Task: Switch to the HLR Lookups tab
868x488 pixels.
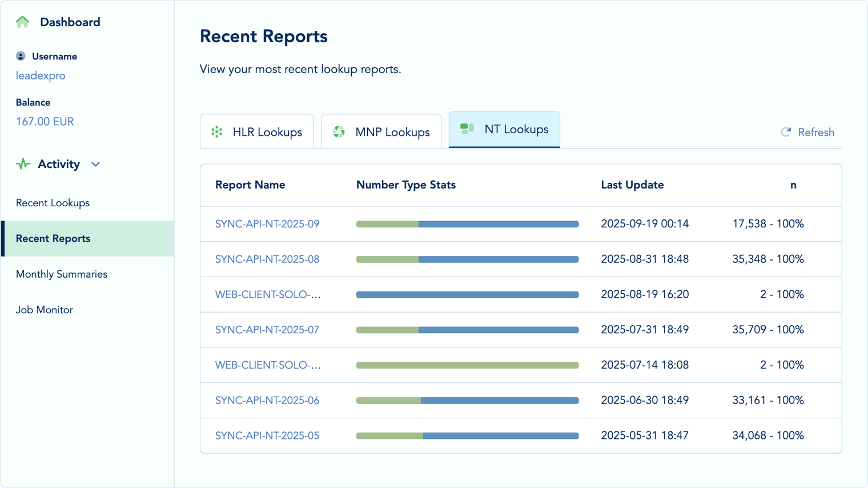Action: pos(256,131)
